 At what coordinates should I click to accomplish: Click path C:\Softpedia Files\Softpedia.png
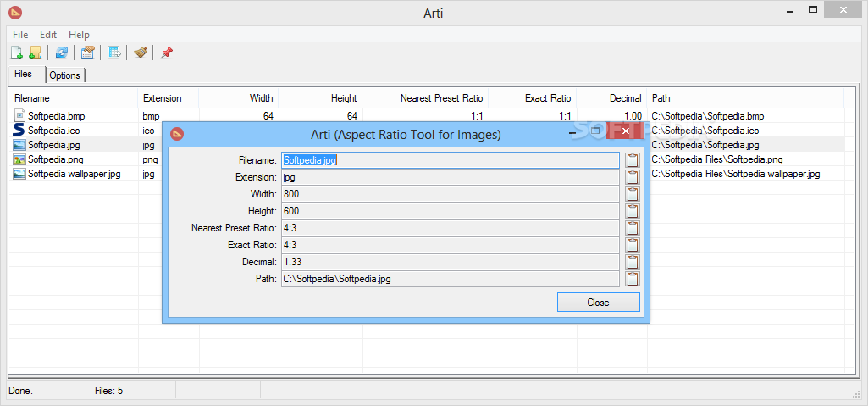(x=717, y=159)
